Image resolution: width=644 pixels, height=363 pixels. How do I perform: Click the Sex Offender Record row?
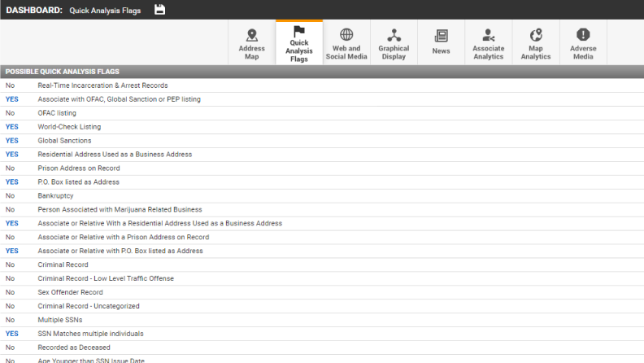pos(70,292)
